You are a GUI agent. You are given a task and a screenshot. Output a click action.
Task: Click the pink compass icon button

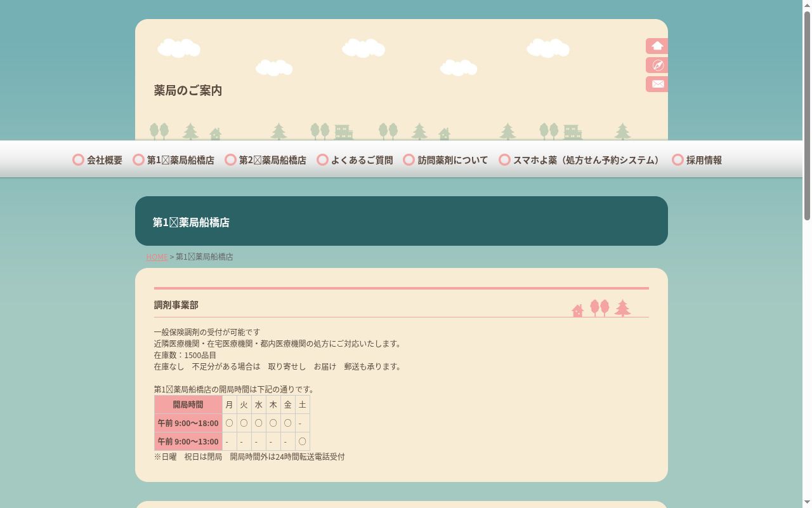pos(657,65)
